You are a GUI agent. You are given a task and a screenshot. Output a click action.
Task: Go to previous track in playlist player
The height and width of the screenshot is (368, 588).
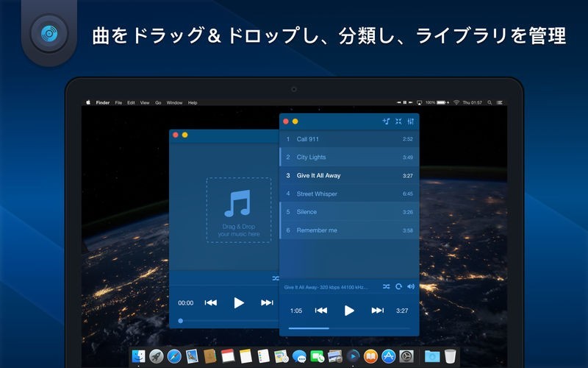point(321,311)
